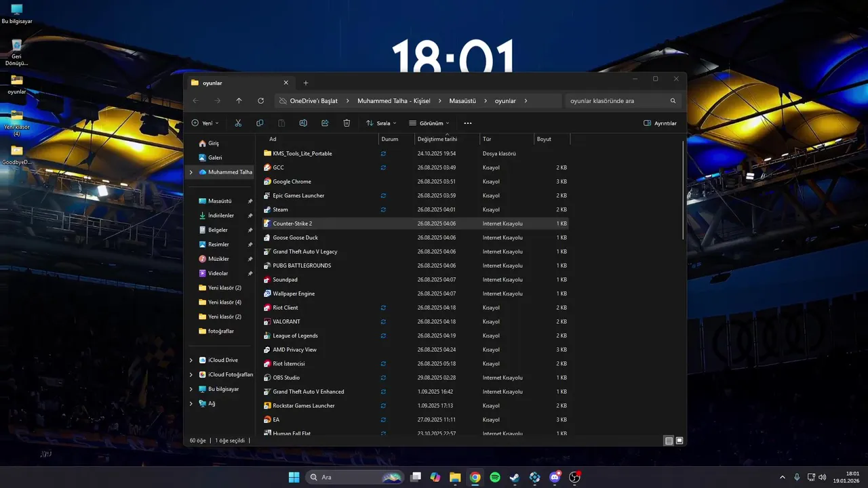Select the KMS_Tools_Lite_Portable folder

(x=416, y=153)
